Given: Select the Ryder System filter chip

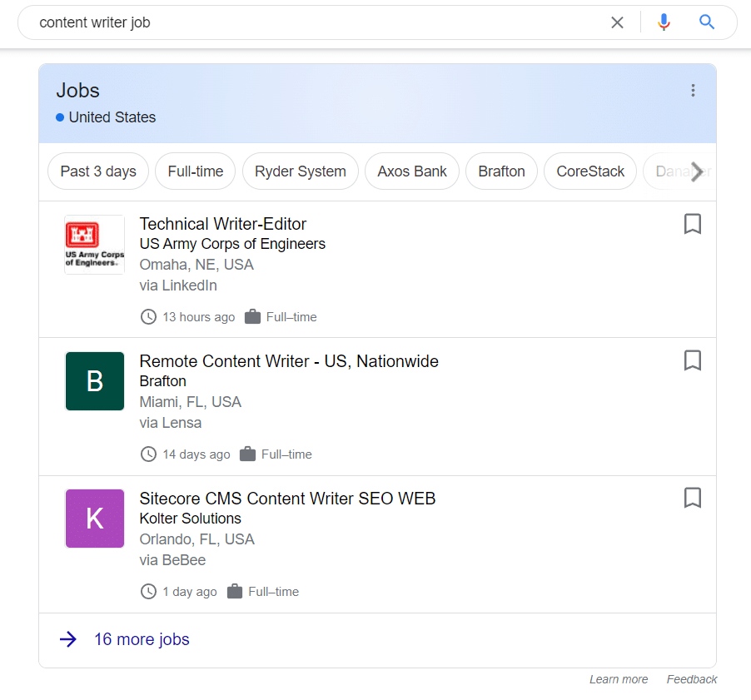Looking at the screenshot, I should tap(300, 171).
